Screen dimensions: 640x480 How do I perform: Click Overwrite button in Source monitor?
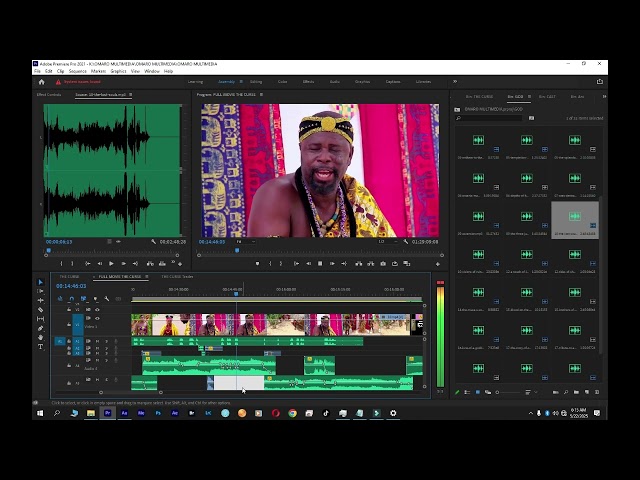pos(162,264)
